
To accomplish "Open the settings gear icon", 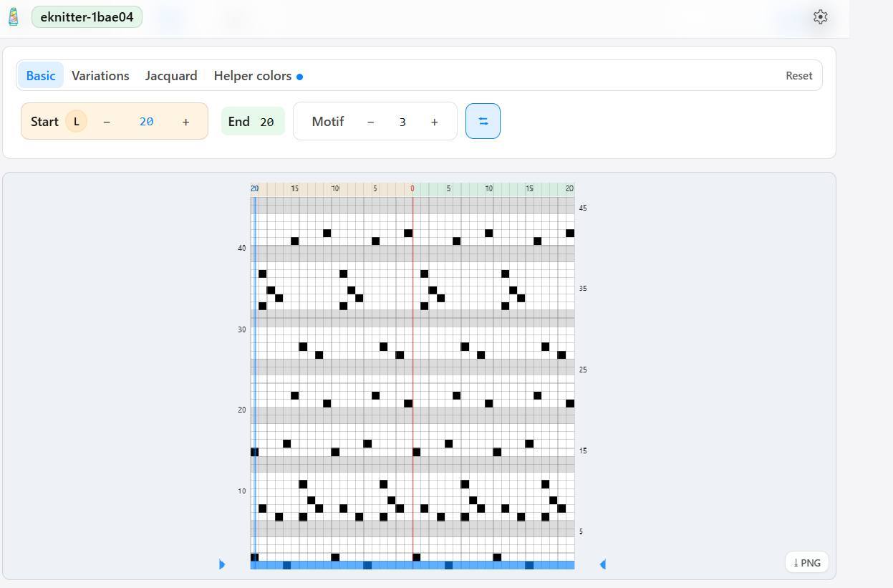I will pyautogui.click(x=820, y=17).
